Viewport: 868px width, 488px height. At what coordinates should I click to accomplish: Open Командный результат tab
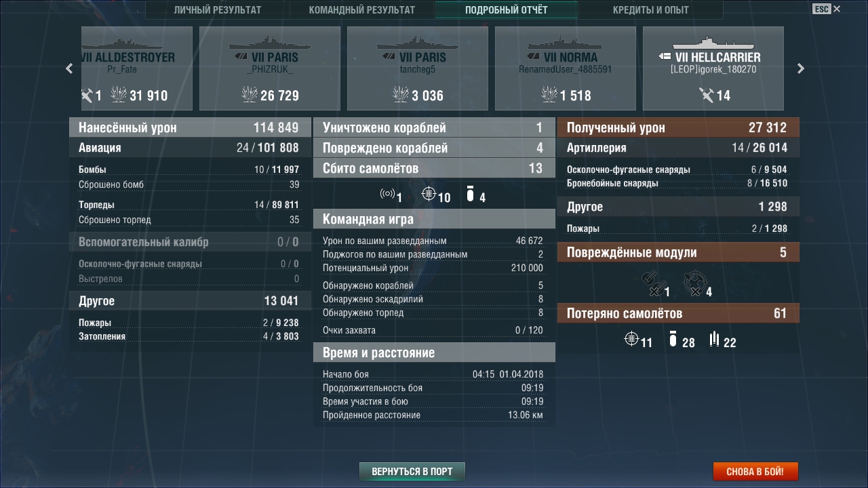[361, 10]
